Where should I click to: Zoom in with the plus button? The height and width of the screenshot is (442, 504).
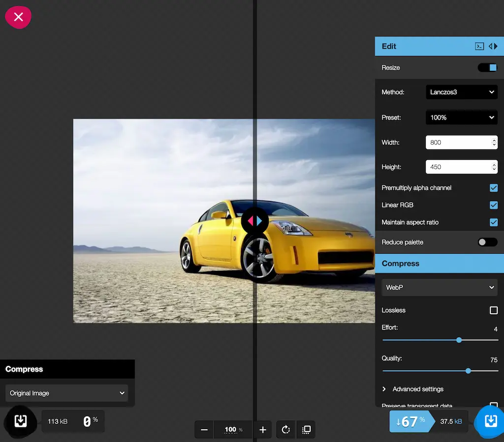(263, 430)
